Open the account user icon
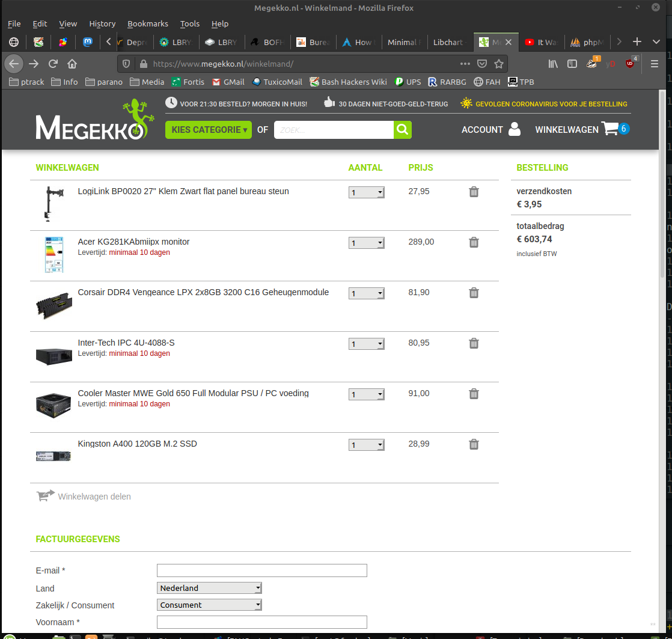 coord(515,129)
